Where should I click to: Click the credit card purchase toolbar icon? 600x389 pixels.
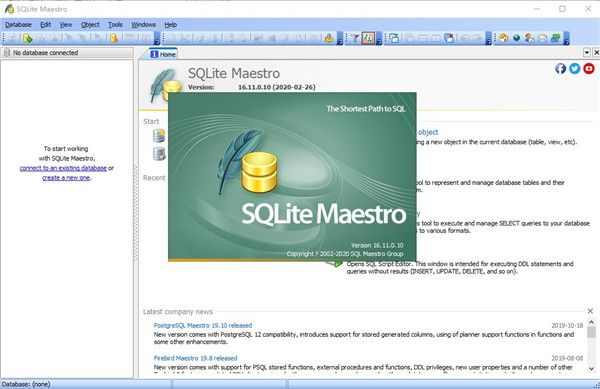[556, 38]
